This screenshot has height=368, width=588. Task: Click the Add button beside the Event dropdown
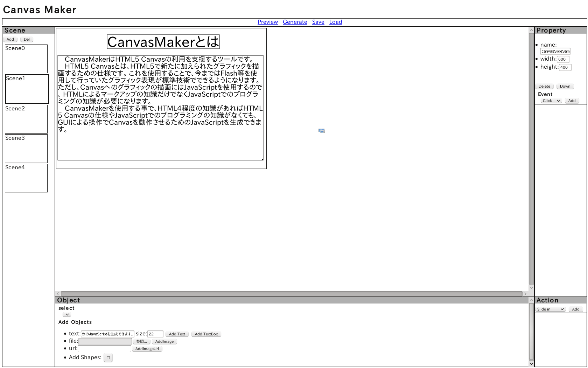pos(572,101)
